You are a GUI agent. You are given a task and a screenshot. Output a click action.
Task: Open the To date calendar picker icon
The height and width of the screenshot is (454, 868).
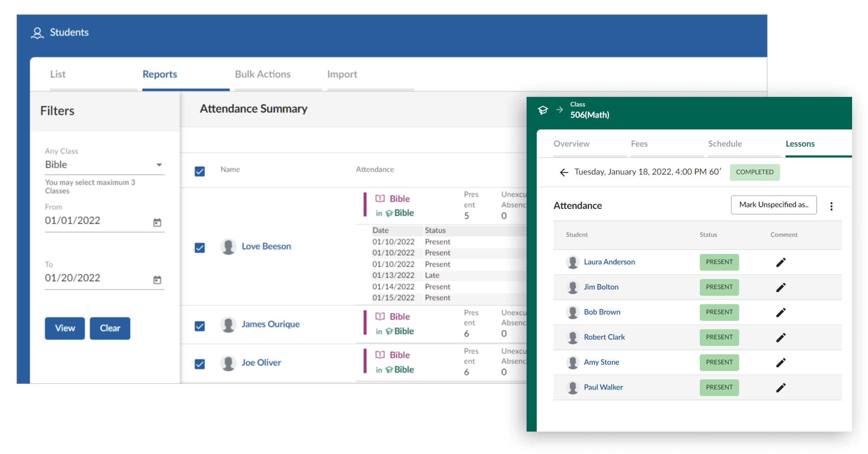(x=157, y=280)
